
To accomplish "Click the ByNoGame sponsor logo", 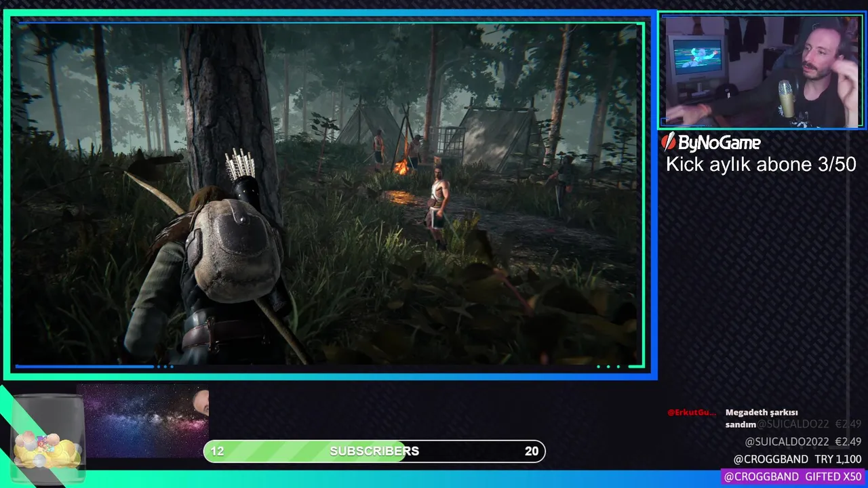I will (x=711, y=142).
